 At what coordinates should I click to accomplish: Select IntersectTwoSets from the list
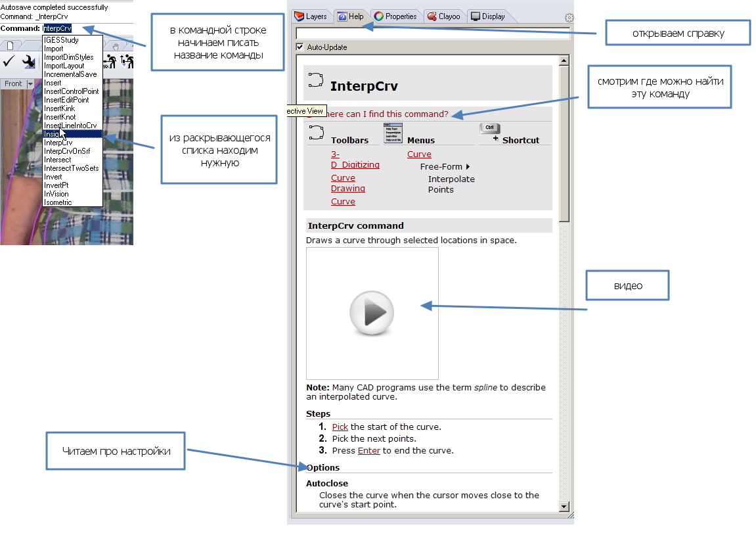72,168
